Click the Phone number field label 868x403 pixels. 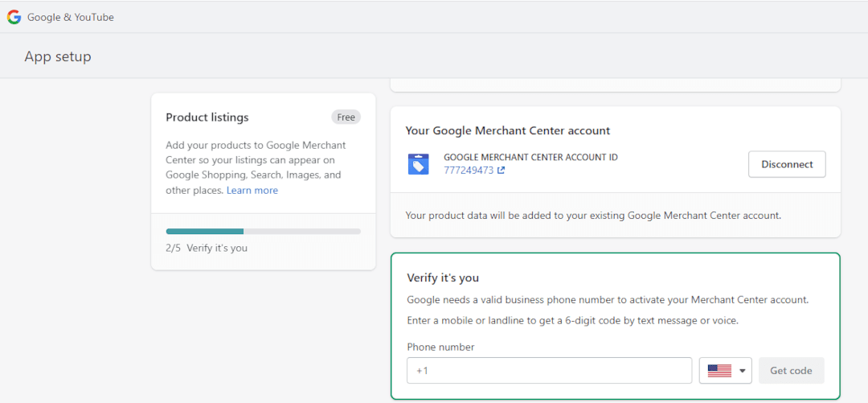pyautogui.click(x=440, y=347)
